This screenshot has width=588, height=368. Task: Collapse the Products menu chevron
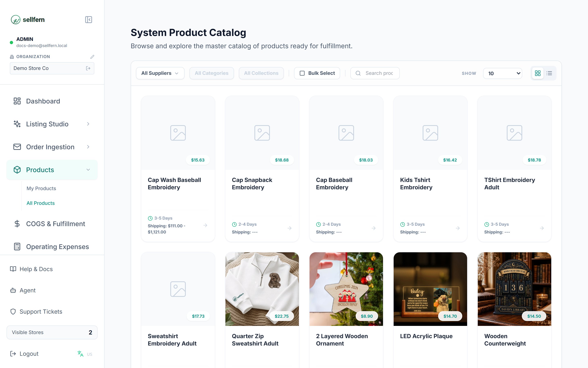88,170
